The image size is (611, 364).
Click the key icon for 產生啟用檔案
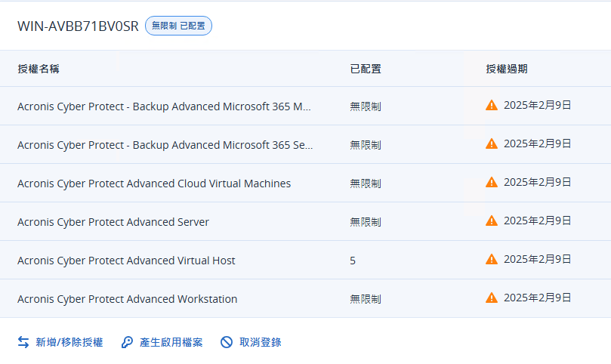coord(127,342)
